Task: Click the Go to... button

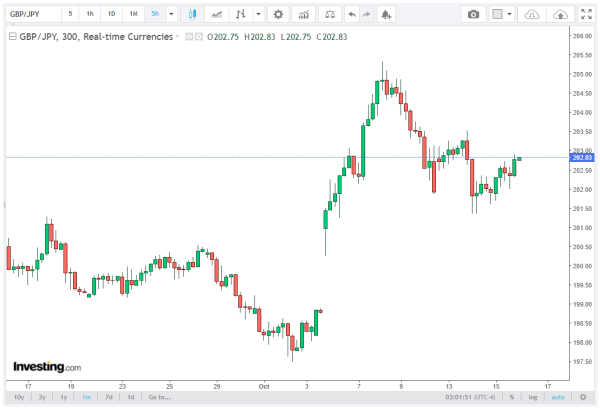Action: (158, 397)
